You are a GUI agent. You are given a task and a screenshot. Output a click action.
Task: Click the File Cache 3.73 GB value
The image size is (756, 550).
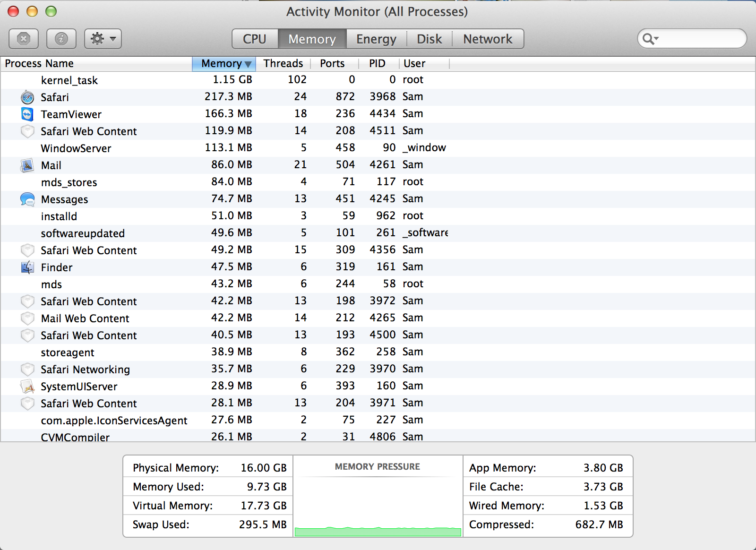[603, 487]
